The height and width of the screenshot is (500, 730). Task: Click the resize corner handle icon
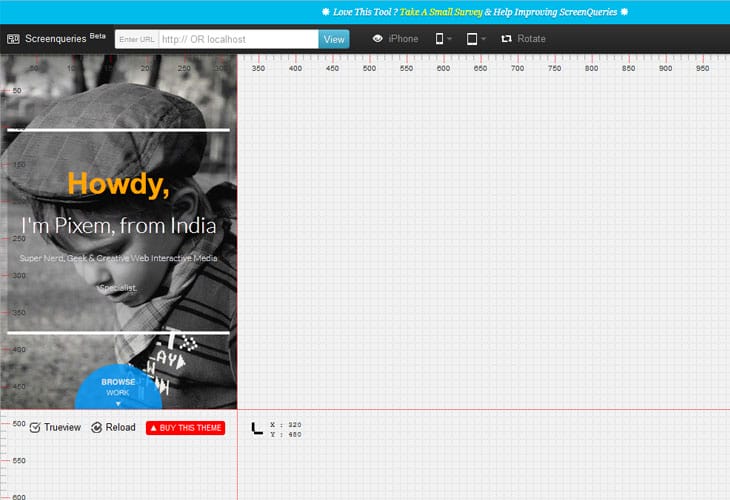pos(257,428)
